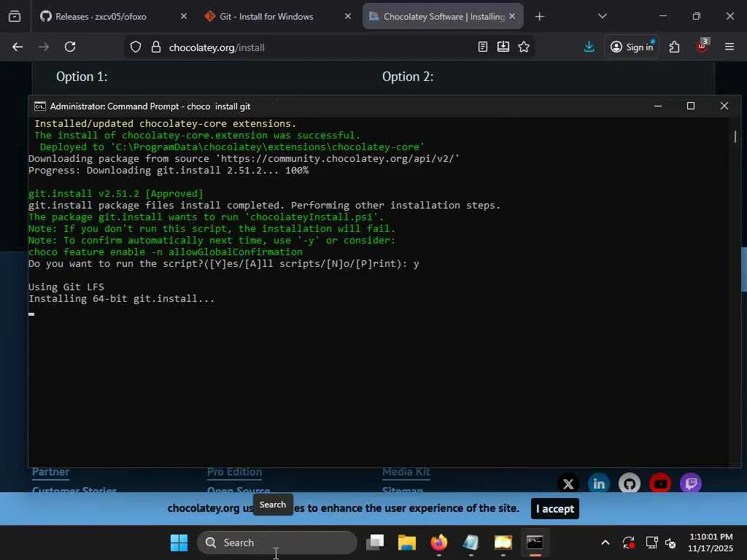This screenshot has width=747, height=560.
Task: Click the update sync tray icon
Action: tap(628, 542)
